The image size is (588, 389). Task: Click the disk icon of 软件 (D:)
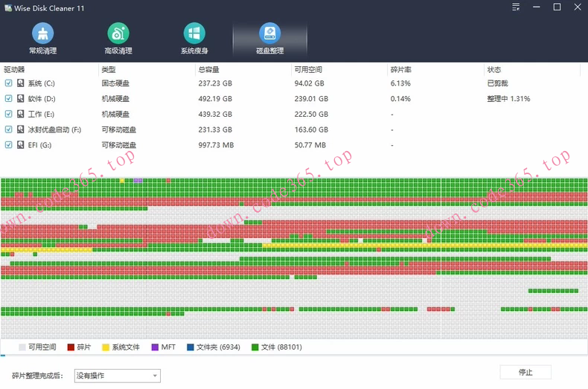(x=21, y=99)
